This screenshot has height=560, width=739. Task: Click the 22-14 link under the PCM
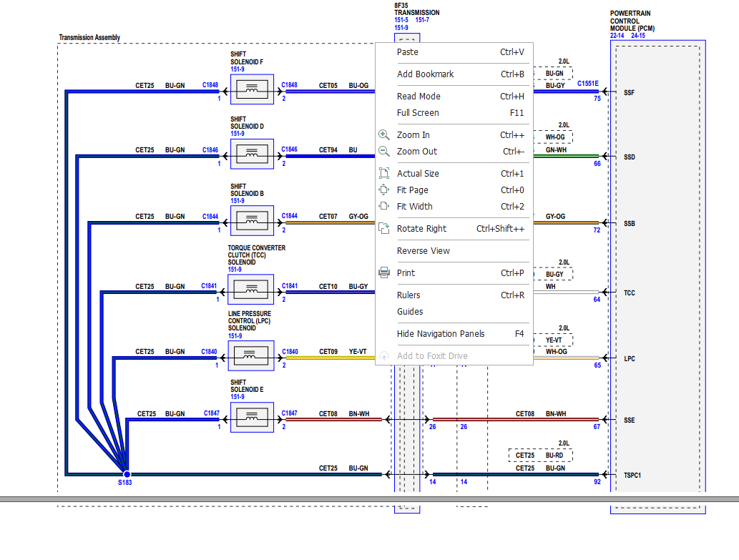(x=618, y=35)
